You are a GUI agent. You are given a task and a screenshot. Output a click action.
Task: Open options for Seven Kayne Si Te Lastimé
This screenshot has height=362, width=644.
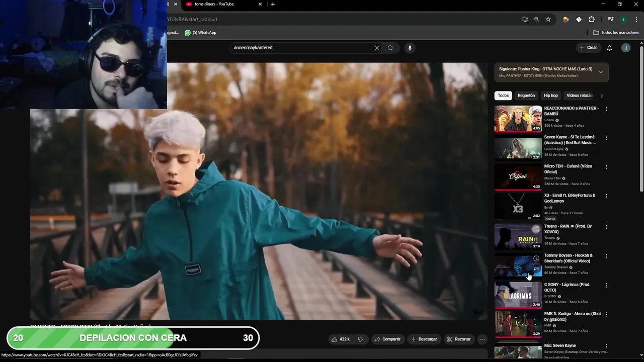[606, 138]
